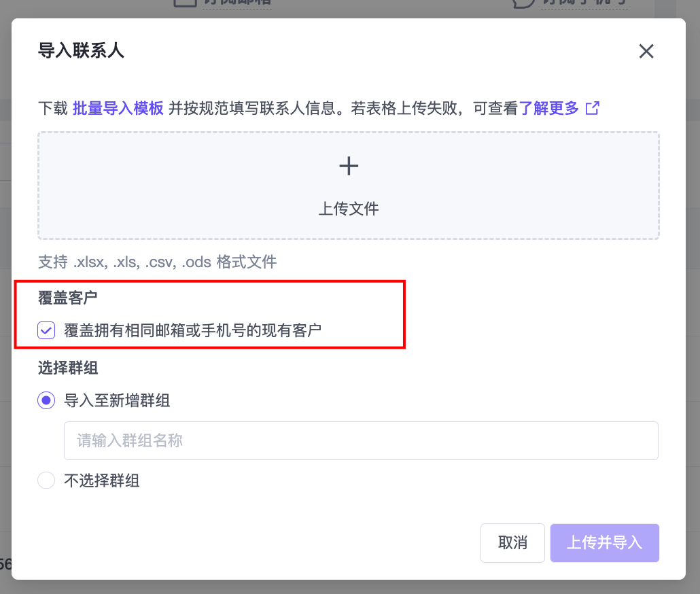Click the 上传文件 label in dropzone

coord(349,209)
